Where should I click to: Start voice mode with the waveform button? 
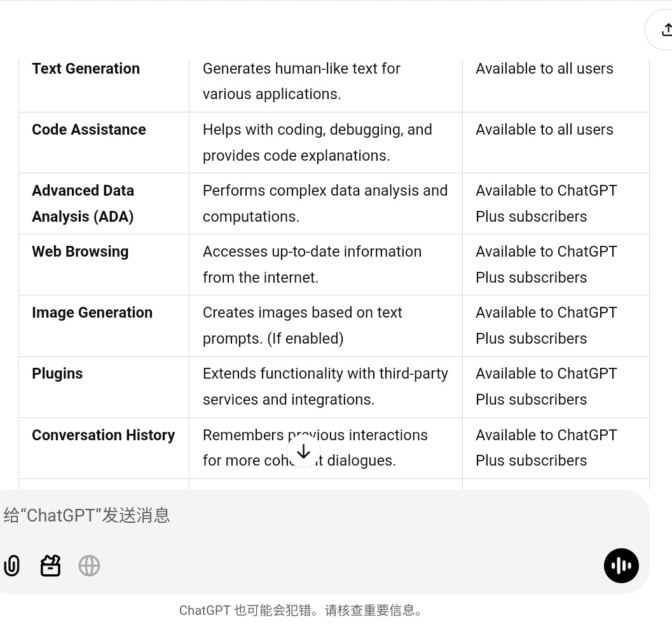[x=621, y=566]
